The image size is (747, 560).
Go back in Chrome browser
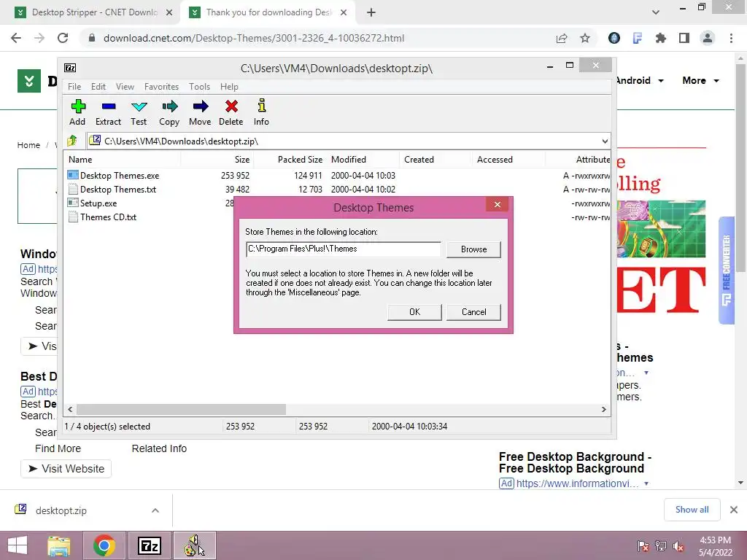tap(16, 38)
